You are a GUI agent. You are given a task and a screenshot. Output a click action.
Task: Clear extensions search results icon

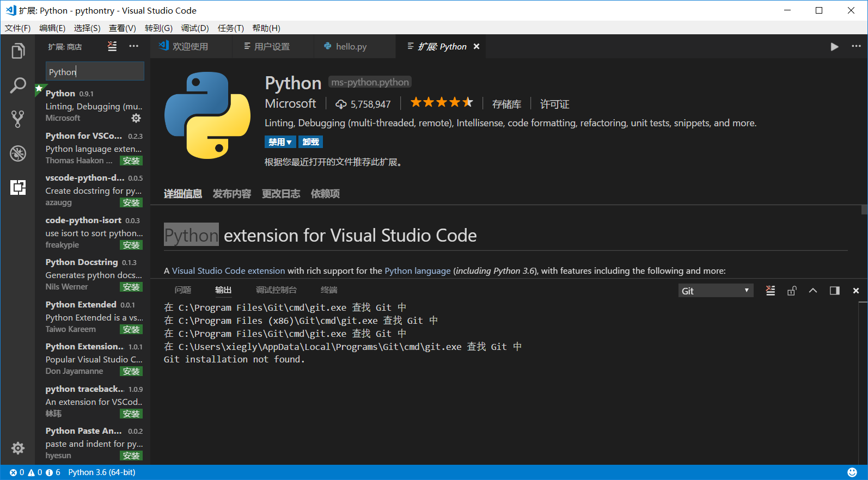click(112, 46)
